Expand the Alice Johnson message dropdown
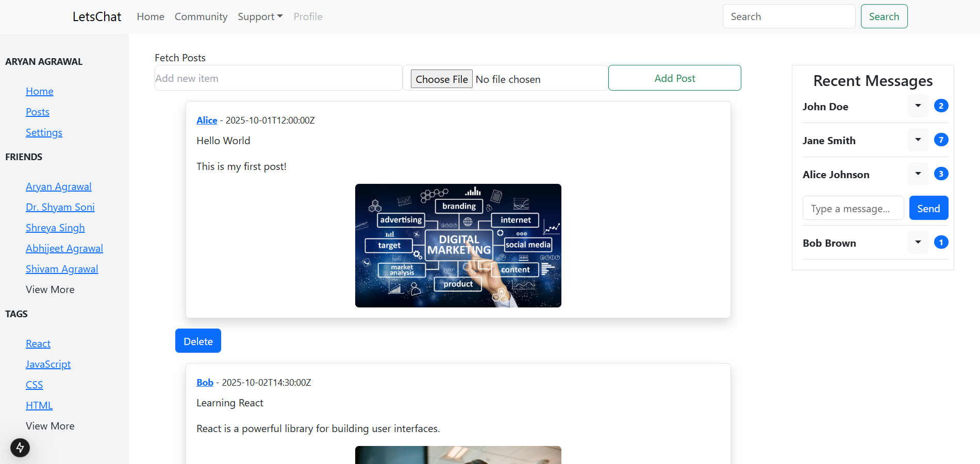The image size is (980, 464). point(918,174)
